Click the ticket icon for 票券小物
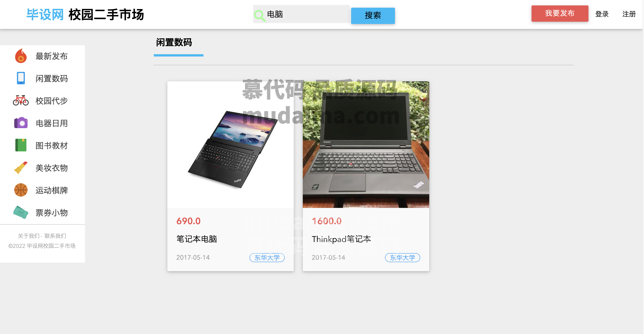This screenshot has height=334, width=644. click(21, 212)
